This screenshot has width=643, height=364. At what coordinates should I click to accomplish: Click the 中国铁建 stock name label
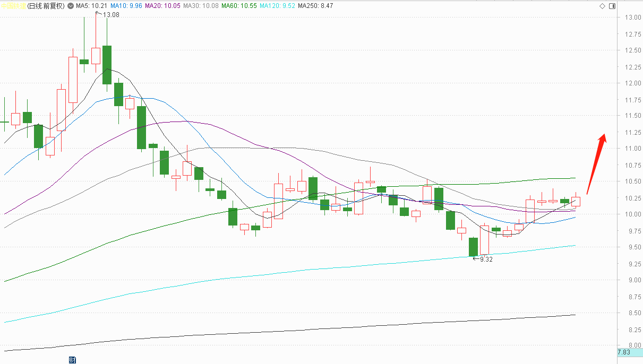pos(14,6)
